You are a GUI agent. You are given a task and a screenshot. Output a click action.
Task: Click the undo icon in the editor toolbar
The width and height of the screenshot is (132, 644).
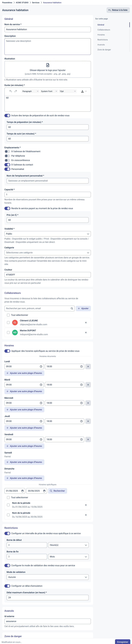coord(10,91)
